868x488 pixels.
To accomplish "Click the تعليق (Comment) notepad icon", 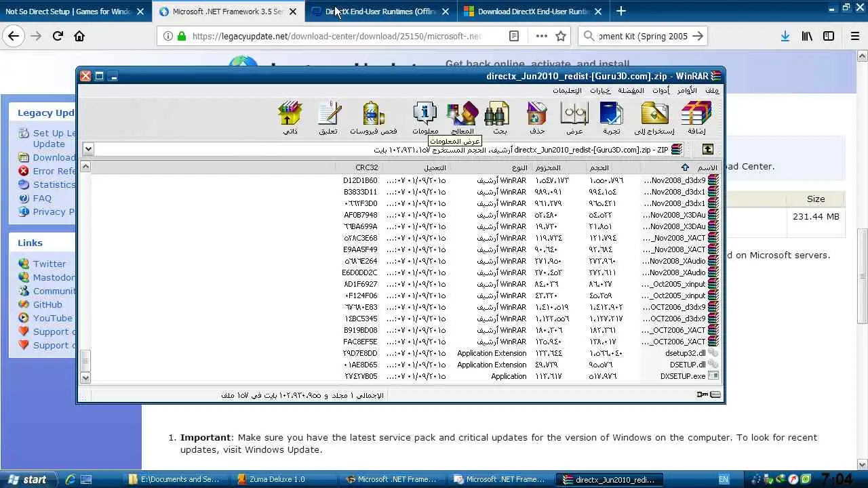I will (x=328, y=118).
